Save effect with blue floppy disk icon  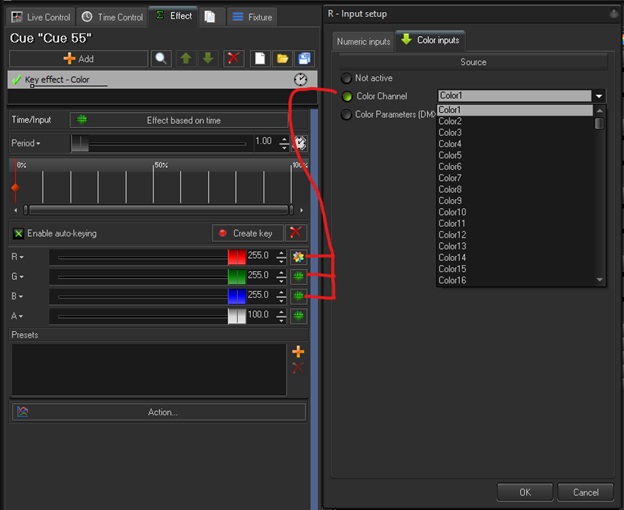[305, 59]
